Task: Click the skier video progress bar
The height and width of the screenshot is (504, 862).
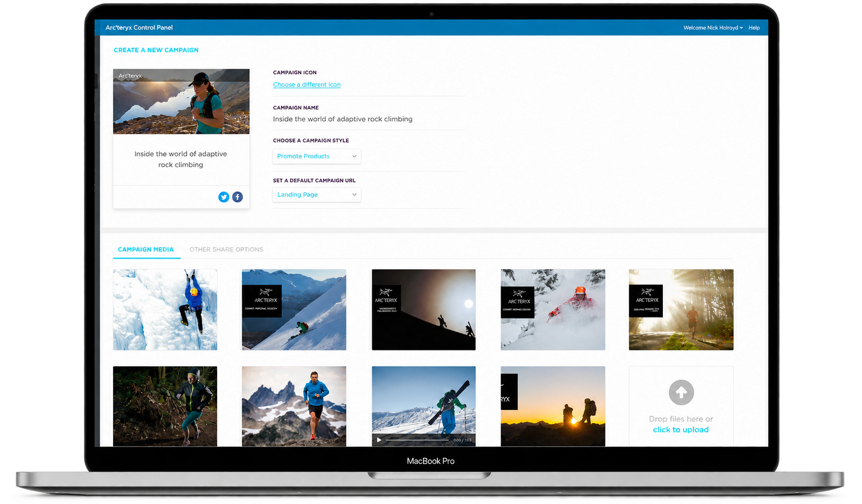Action: (417, 440)
